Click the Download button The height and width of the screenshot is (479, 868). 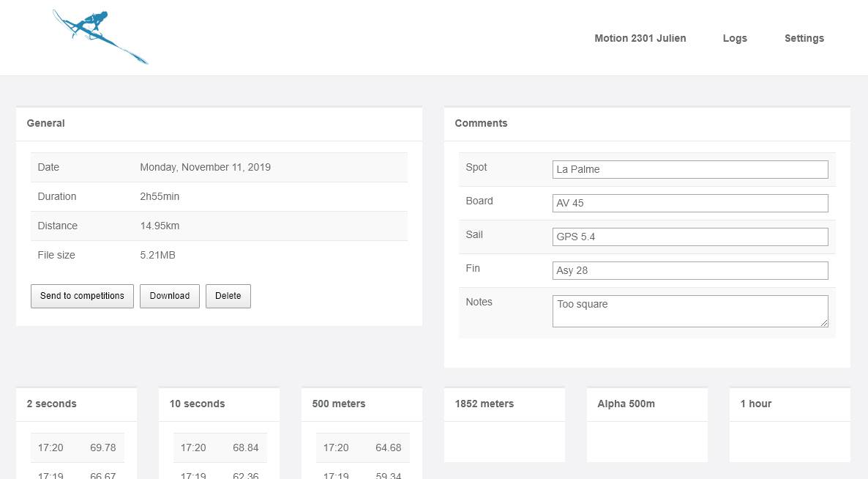click(x=169, y=296)
